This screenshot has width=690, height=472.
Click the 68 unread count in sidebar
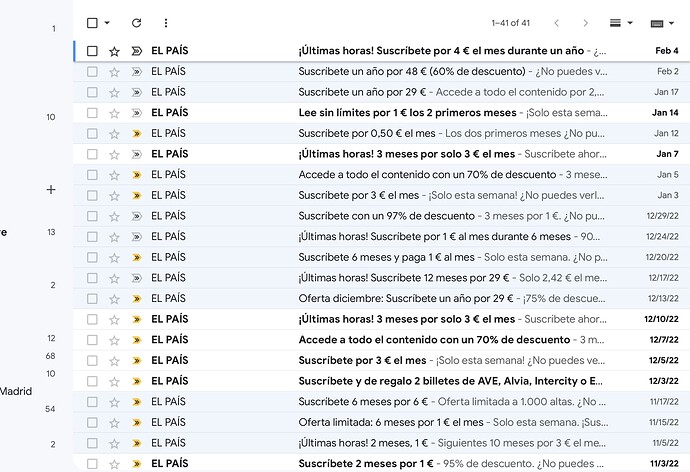(51, 356)
